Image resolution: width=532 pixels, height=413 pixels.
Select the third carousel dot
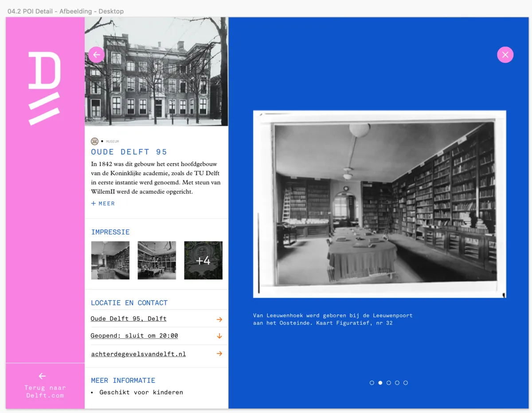tap(389, 383)
